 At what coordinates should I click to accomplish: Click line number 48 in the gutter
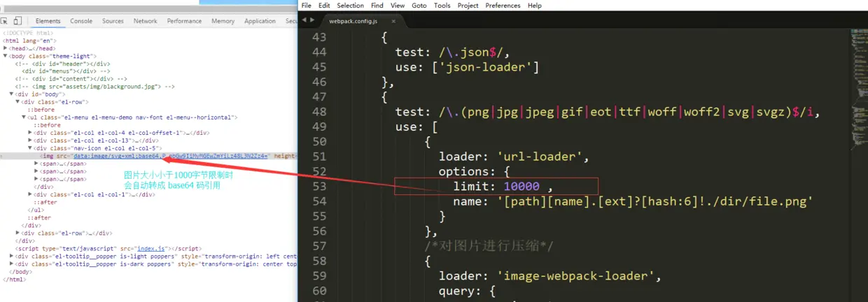318,112
